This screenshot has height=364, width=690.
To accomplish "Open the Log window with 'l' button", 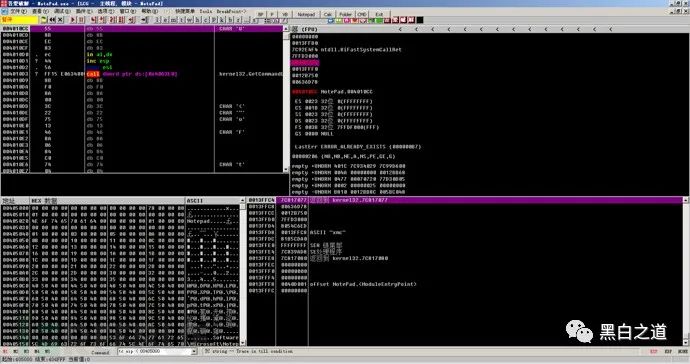I will coord(157,20).
